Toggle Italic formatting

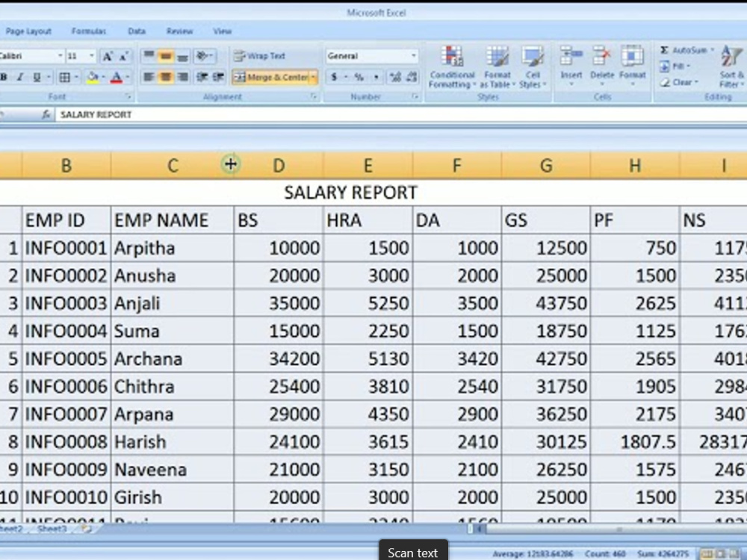[19, 77]
